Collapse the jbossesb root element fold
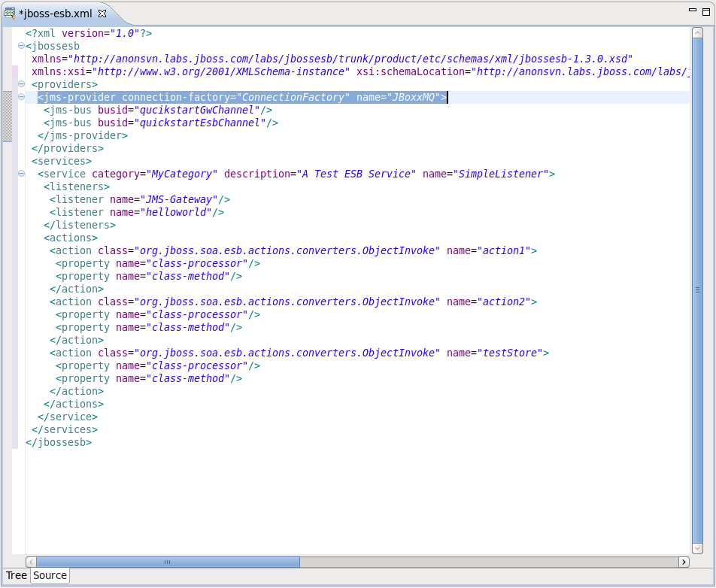Viewport: 716px width, 588px height. (21, 46)
